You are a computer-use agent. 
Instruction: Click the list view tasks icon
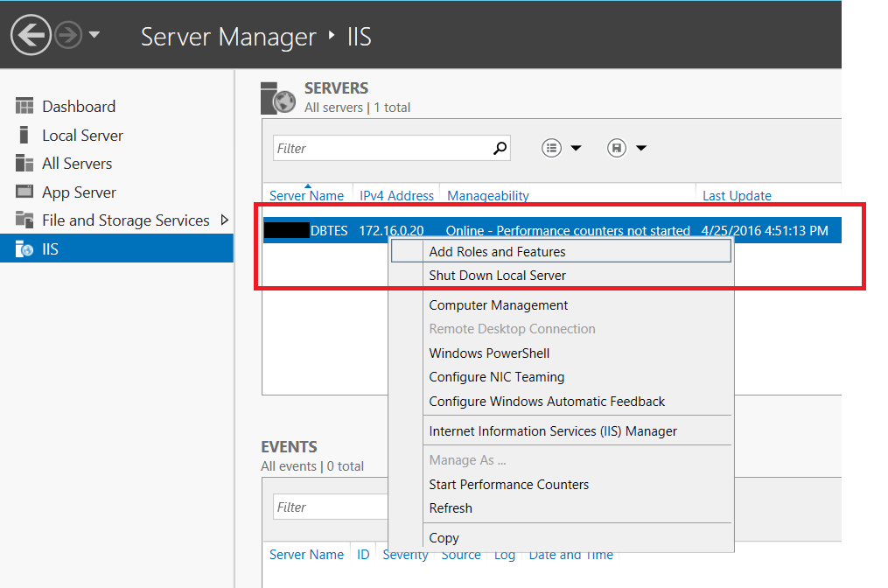click(550, 147)
